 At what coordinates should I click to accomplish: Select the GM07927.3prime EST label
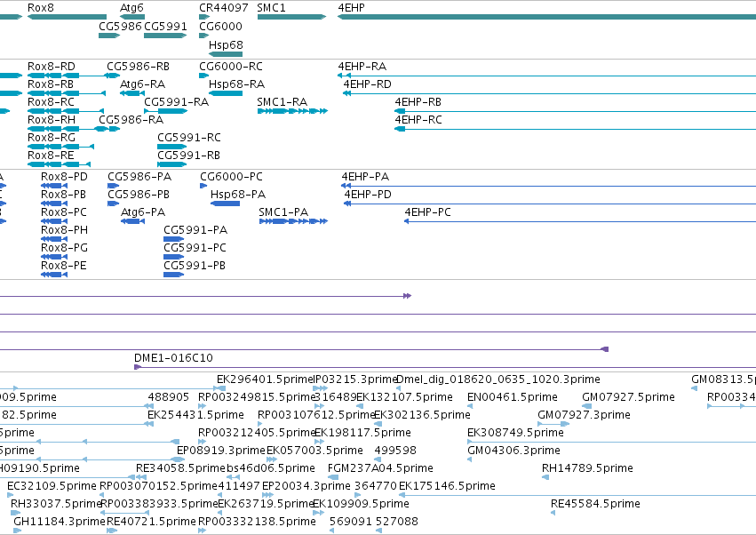[x=584, y=415]
